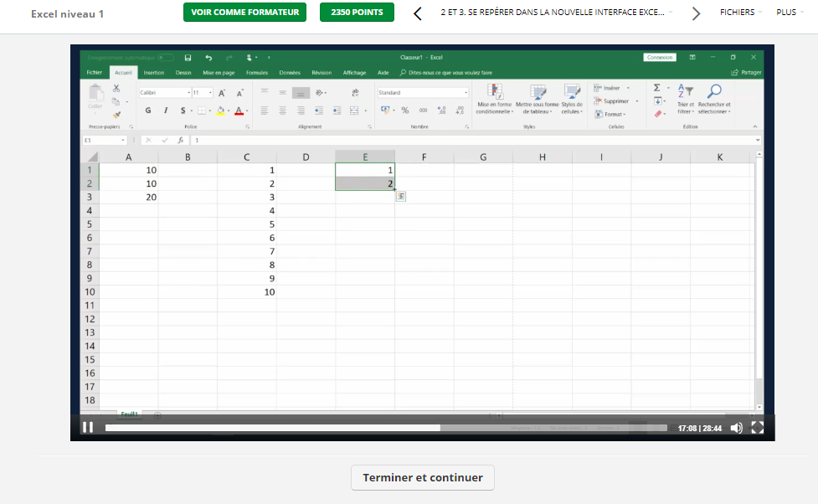The width and height of the screenshot is (818, 504).
Task: Toggle the Enregistrement automatique switch
Action: tap(166, 58)
